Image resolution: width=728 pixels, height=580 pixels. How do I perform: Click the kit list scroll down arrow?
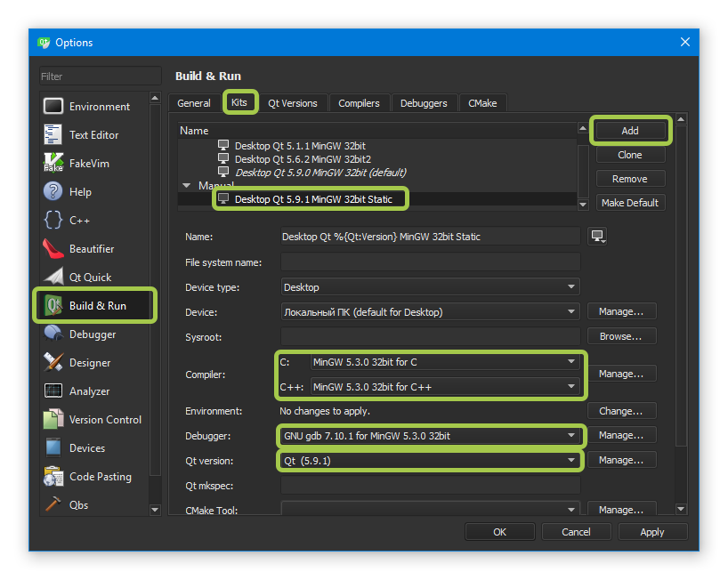point(583,205)
